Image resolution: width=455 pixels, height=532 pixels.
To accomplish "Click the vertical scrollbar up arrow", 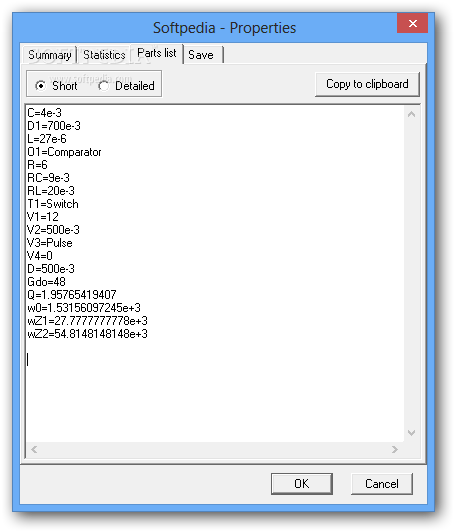I will click(x=412, y=114).
